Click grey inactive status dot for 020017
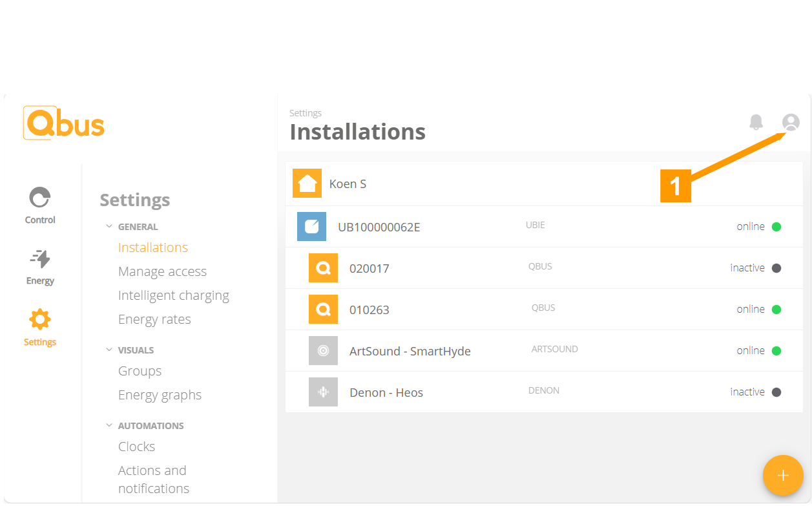Screen dimensions: 812x506 click(776, 268)
